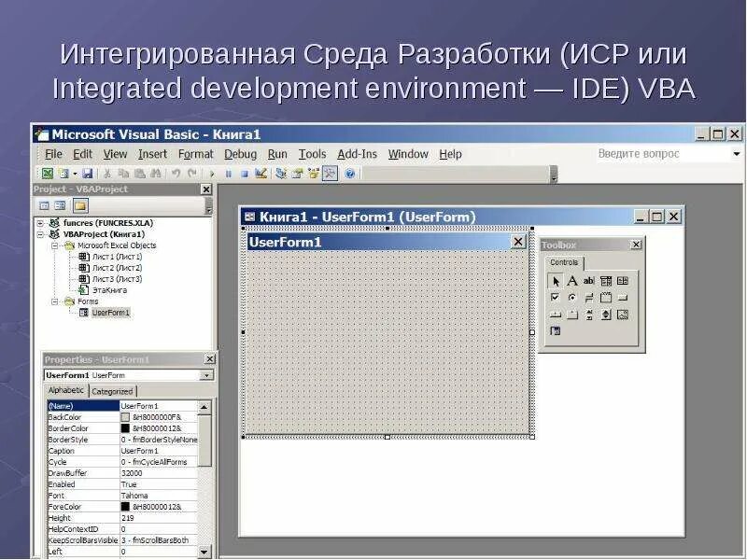Toggle Design Mode in the toolbar

261,174
